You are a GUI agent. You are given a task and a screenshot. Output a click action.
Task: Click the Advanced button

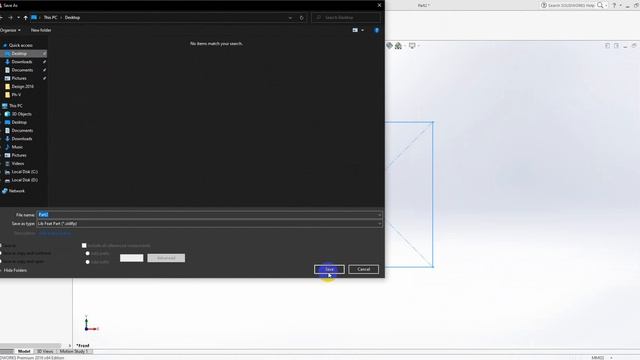[x=166, y=258]
